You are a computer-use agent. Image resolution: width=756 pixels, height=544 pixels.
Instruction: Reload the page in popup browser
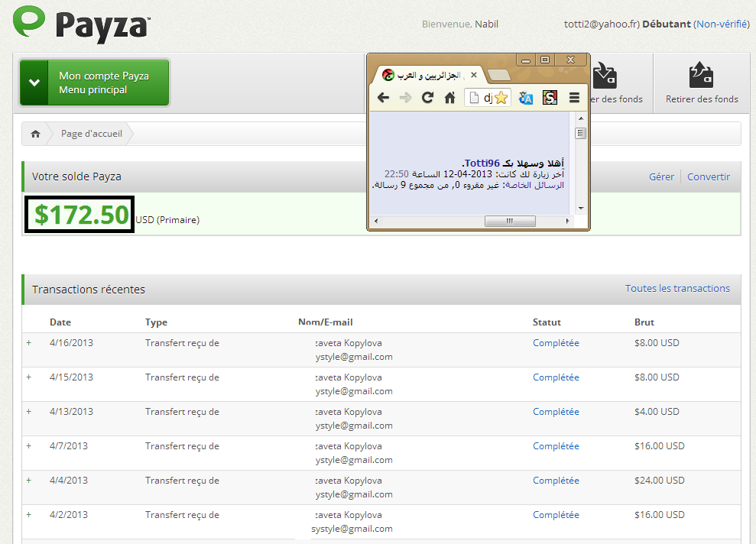(427, 98)
